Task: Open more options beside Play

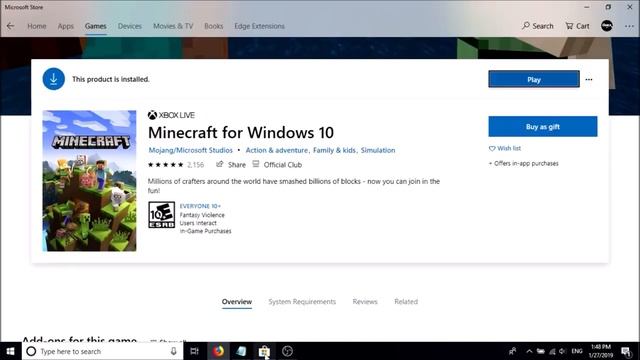Action: (589, 80)
